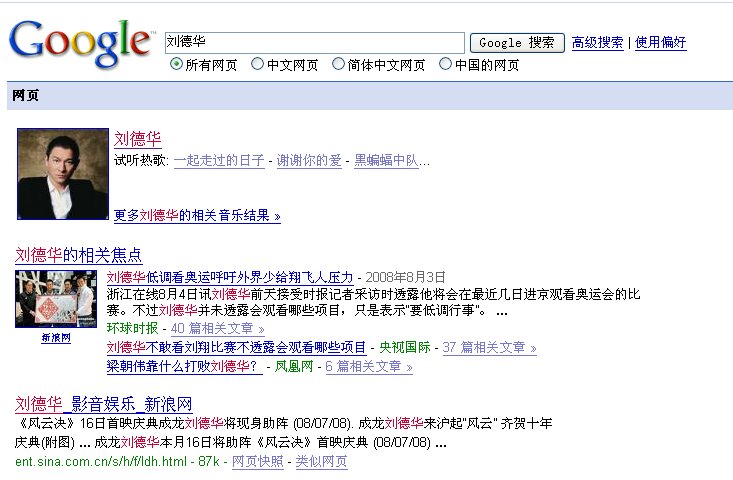This screenshot has width=733, height=480.
Task: Click the portrait thumbnail of 刘德华
Action: [x=63, y=174]
